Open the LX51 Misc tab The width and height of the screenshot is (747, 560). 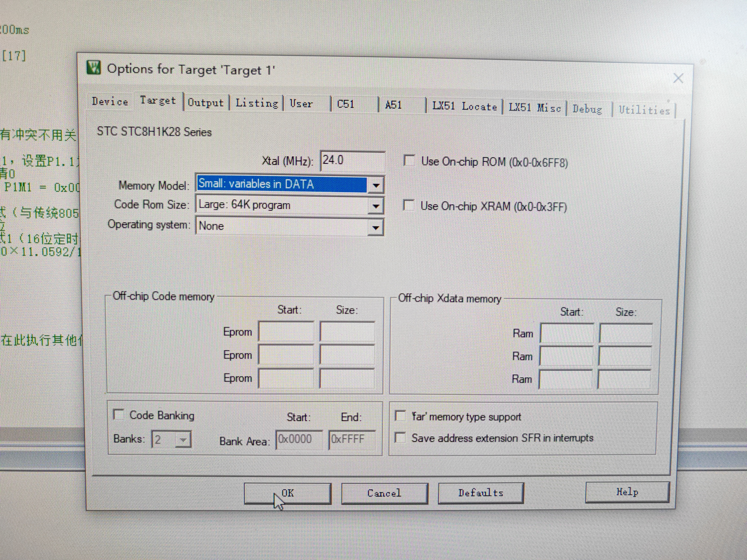pos(535,108)
